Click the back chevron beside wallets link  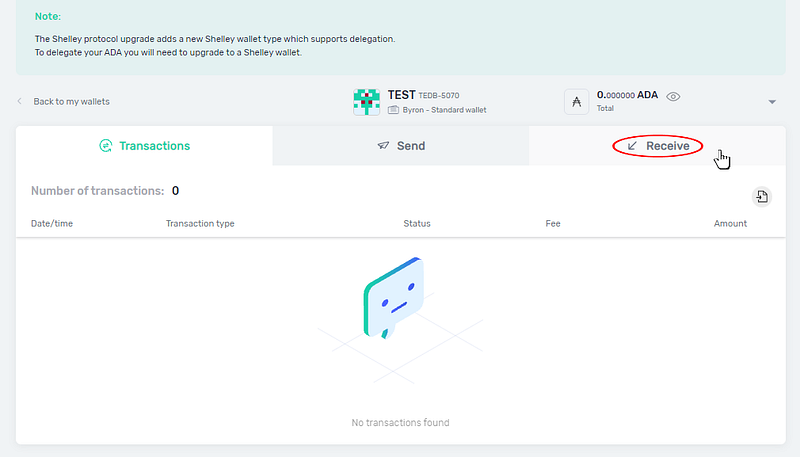coord(21,102)
